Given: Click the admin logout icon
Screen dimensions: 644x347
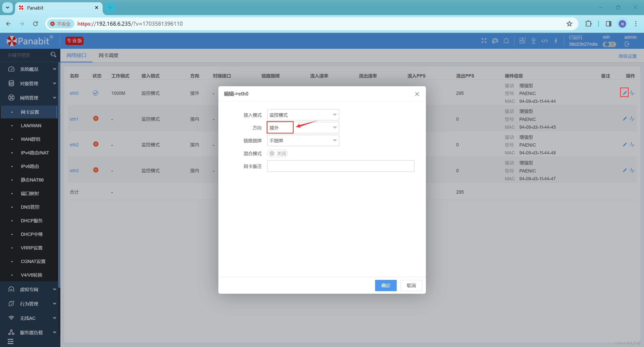Looking at the screenshot, I should (x=627, y=44).
